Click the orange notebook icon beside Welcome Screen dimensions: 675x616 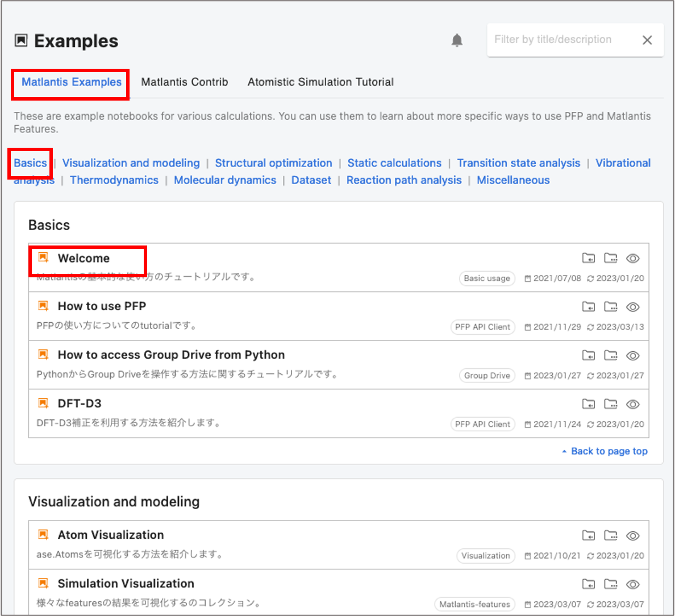43,258
